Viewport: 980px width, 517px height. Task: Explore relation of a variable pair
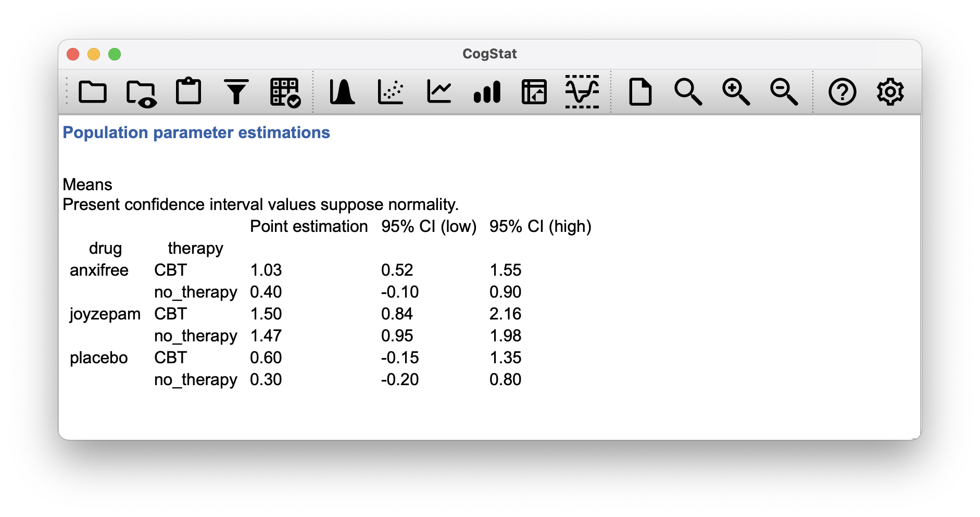point(391,91)
